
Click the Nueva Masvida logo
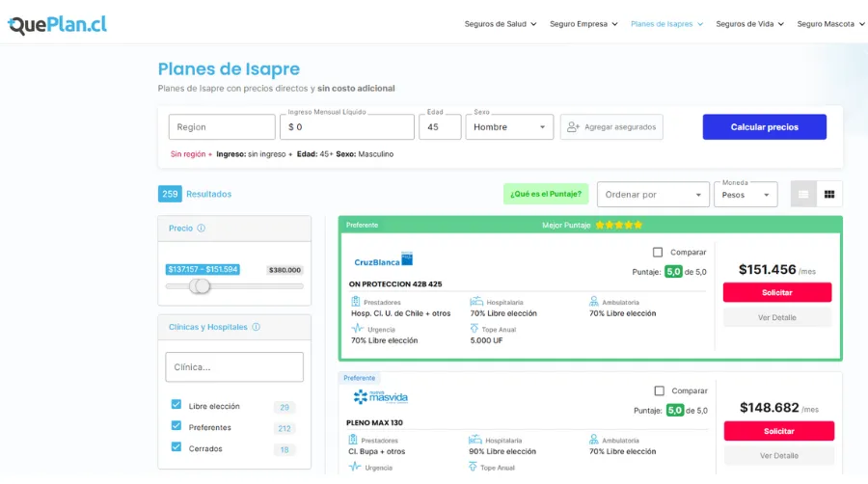pos(381,396)
